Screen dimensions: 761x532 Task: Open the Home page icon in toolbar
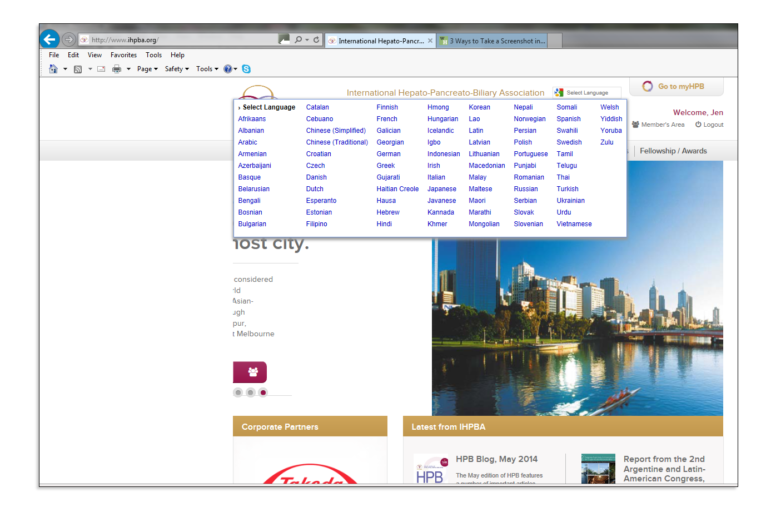coord(53,69)
